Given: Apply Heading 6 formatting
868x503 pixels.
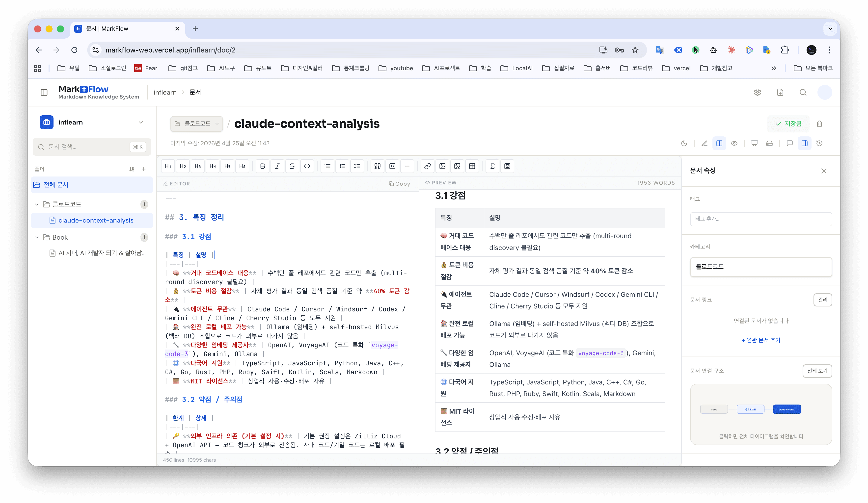Looking at the screenshot, I should pos(242,166).
